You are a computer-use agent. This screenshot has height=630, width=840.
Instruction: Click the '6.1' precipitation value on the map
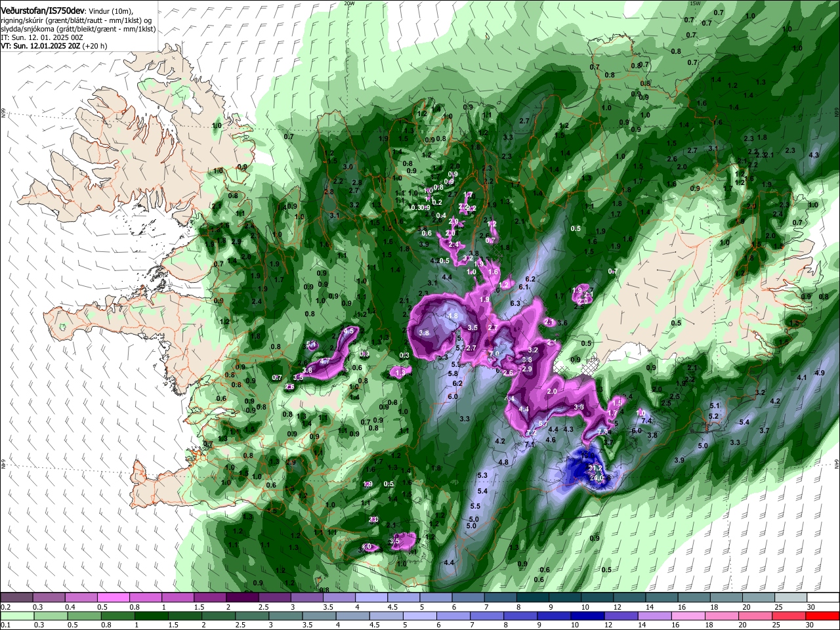point(524,287)
